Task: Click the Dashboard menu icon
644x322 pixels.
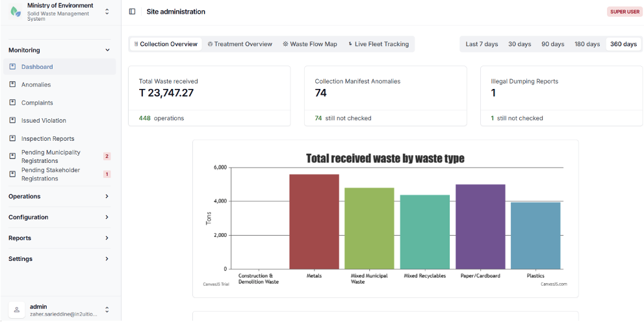Action: click(x=12, y=66)
